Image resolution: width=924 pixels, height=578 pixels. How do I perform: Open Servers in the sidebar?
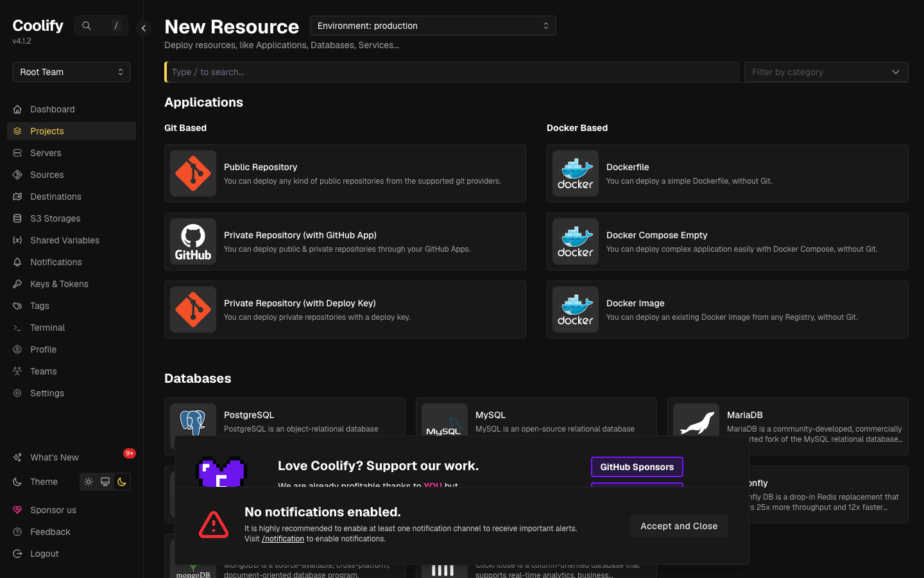point(71,153)
